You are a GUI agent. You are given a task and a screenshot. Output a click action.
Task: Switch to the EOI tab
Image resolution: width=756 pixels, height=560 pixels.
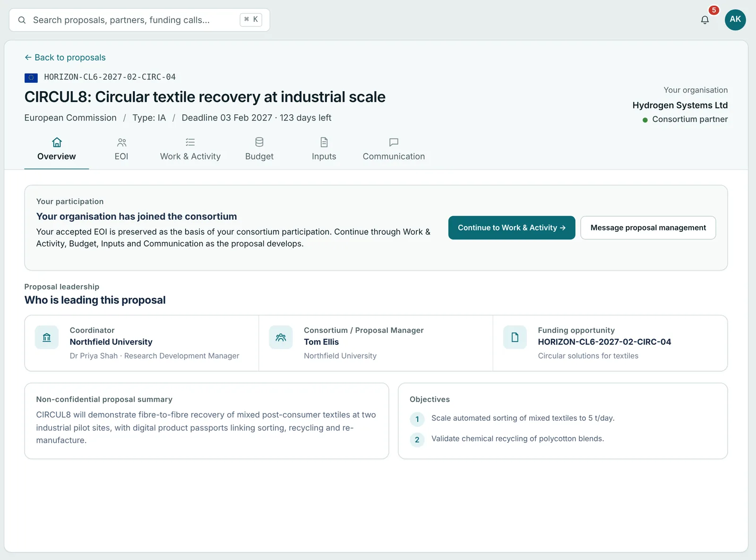coord(121,149)
